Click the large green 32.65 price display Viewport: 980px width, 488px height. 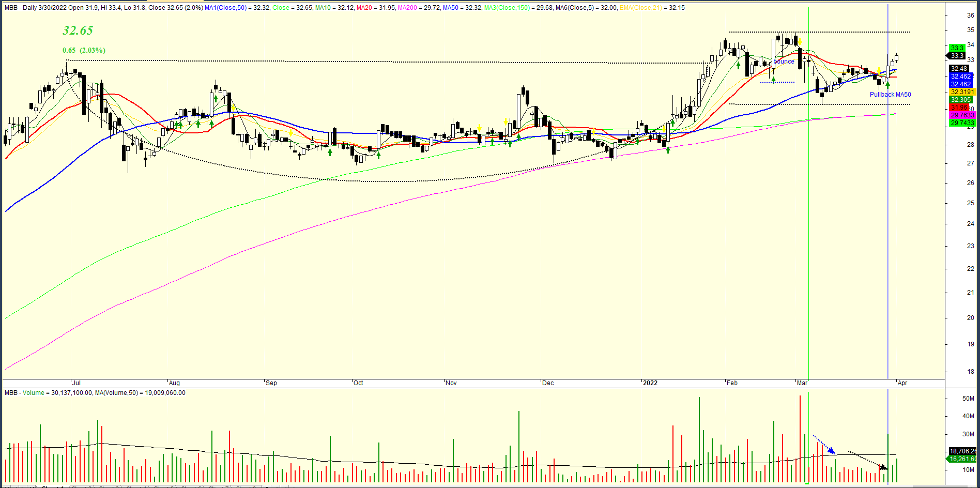click(78, 31)
